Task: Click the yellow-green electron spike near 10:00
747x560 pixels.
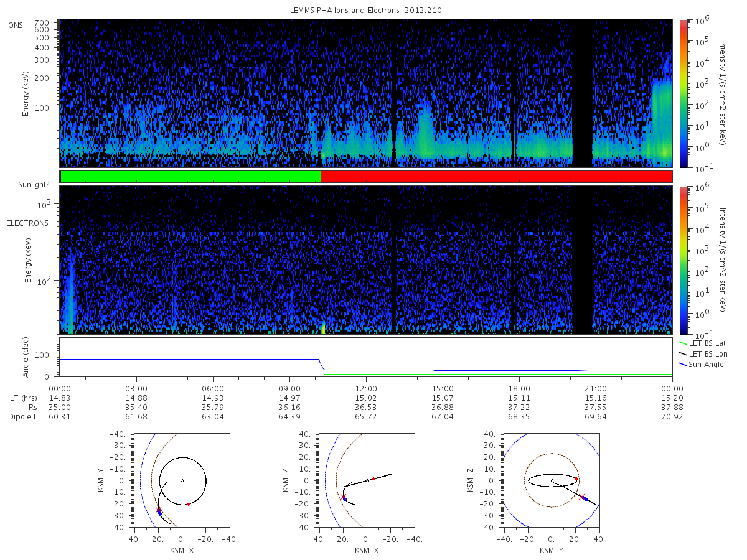Action: (x=323, y=329)
